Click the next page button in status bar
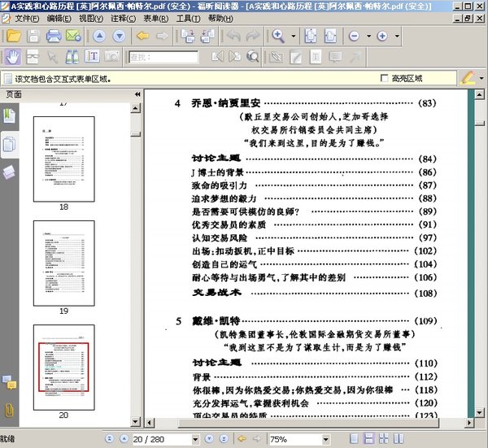Viewport: 488px width, 448px height. click(209, 439)
